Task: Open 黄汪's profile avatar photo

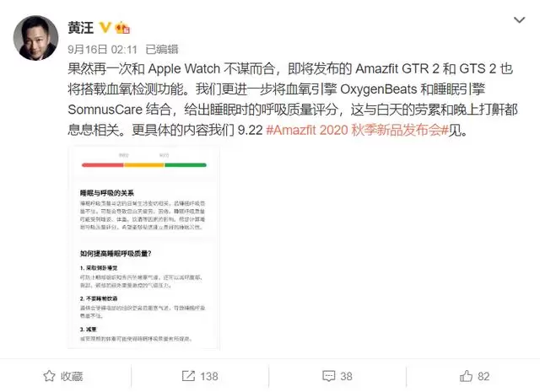Action: click(35, 37)
